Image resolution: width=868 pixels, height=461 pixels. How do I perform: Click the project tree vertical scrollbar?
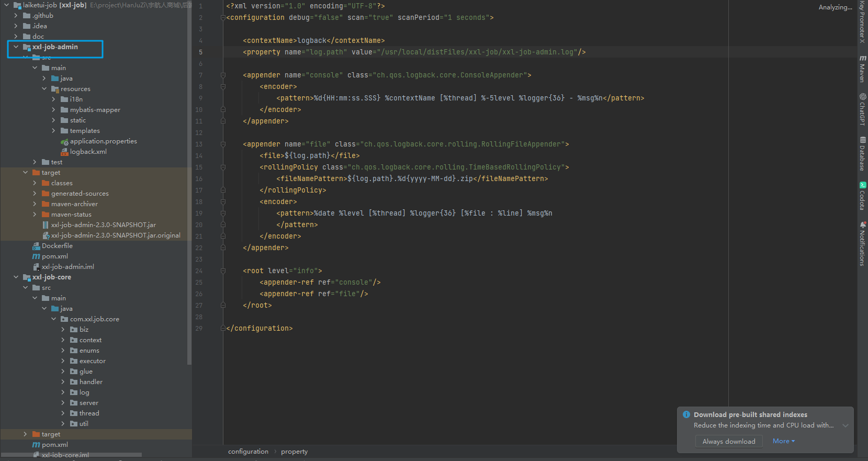tap(189, 182)
